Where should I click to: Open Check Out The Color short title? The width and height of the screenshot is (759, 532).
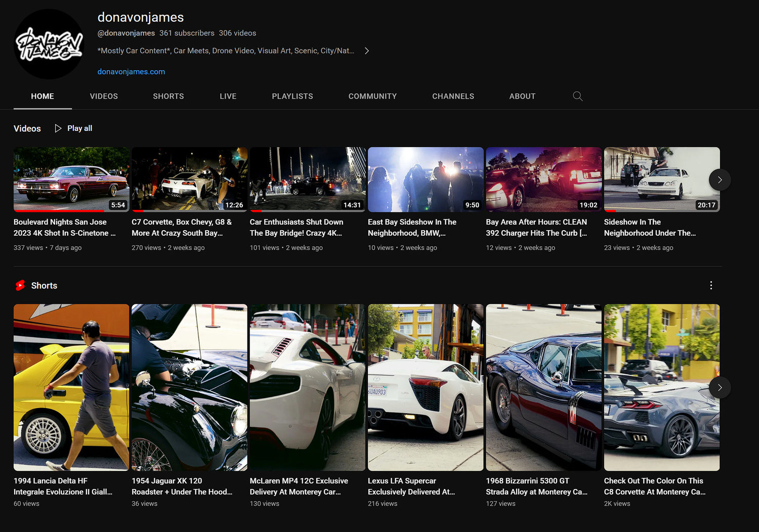pos(655,486)
